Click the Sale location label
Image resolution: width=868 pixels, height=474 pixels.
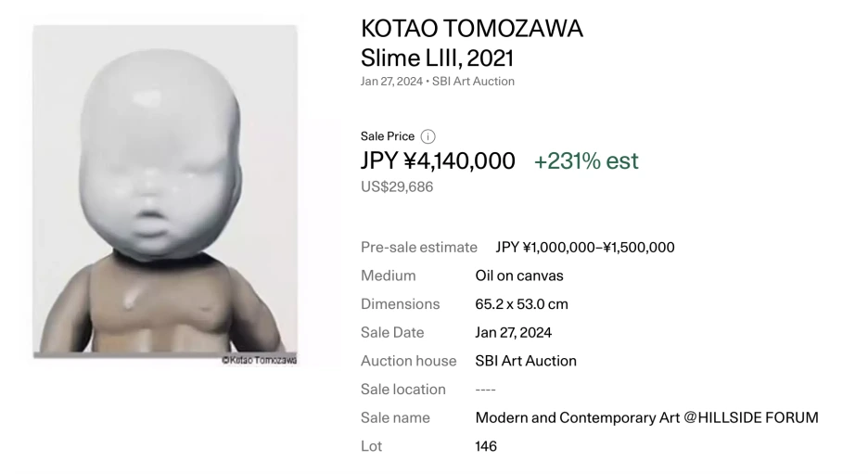[x=403, y=390]
